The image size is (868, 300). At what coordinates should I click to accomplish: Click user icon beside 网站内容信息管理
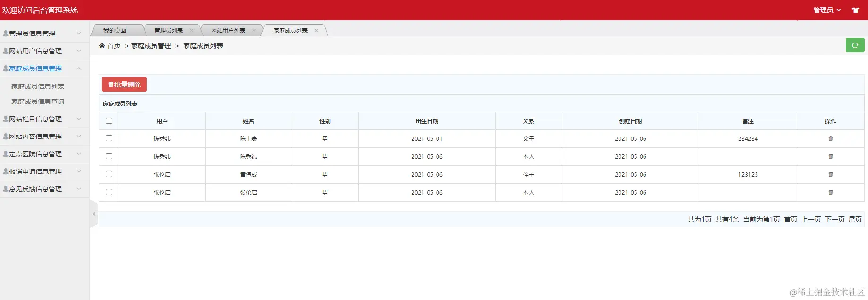point(6,137)
